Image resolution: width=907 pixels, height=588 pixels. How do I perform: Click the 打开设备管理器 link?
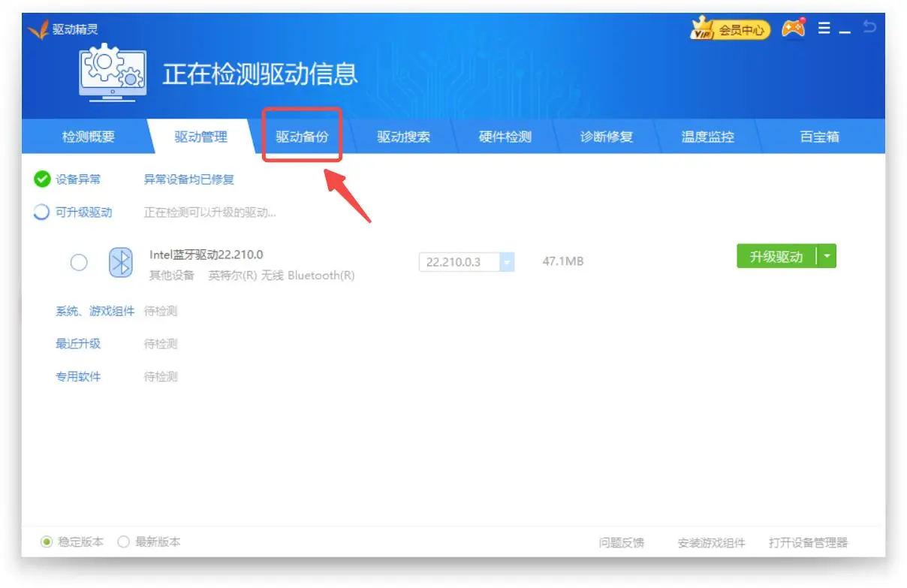808,542
